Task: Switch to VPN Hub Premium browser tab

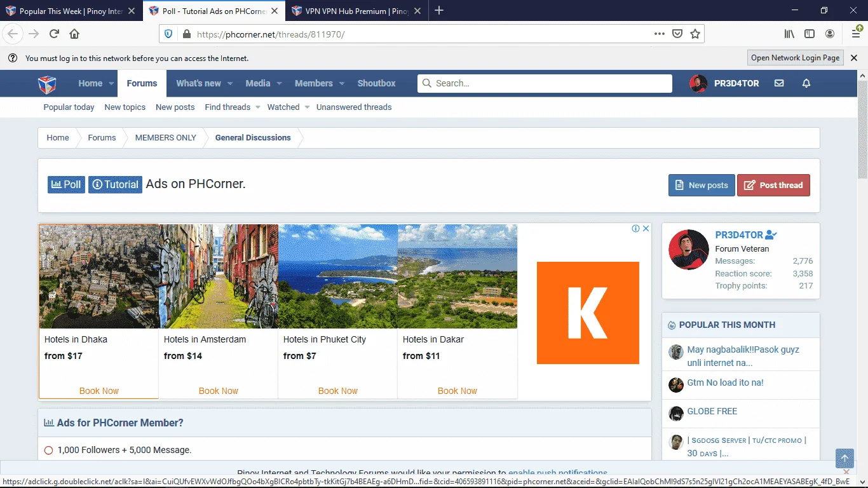Action: click(357, 11)
